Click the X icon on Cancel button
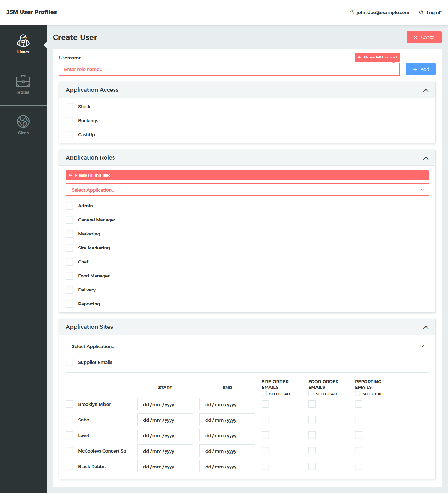 (416, 37)
